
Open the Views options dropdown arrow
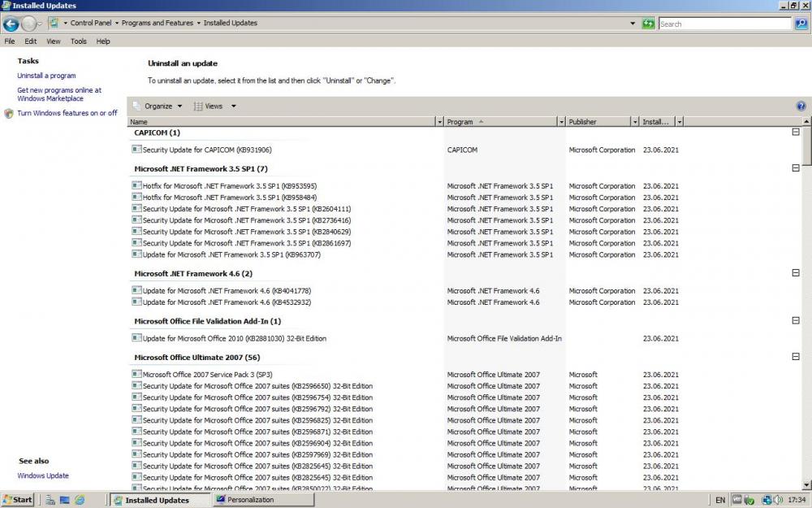[x=233, y=106]
